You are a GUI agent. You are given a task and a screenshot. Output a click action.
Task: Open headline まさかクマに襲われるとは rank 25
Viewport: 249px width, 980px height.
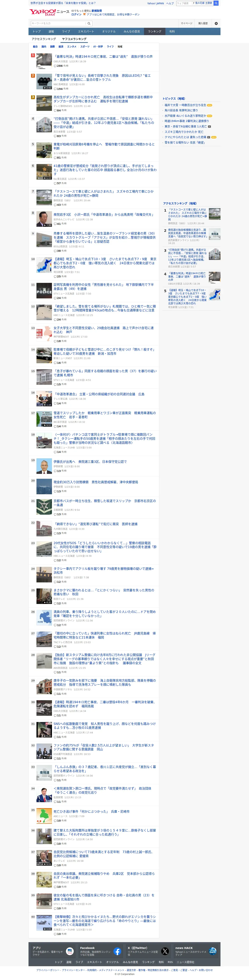tap(104, 592)
